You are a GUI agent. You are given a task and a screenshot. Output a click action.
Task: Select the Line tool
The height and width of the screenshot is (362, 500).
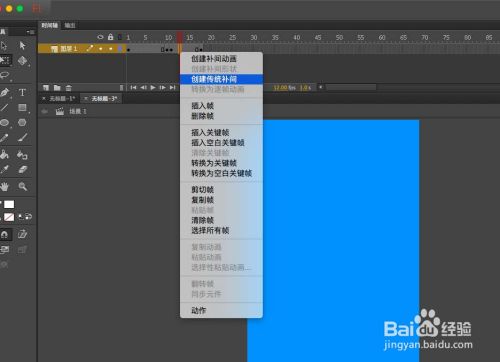pyautogui.click(x=4, y=107)
